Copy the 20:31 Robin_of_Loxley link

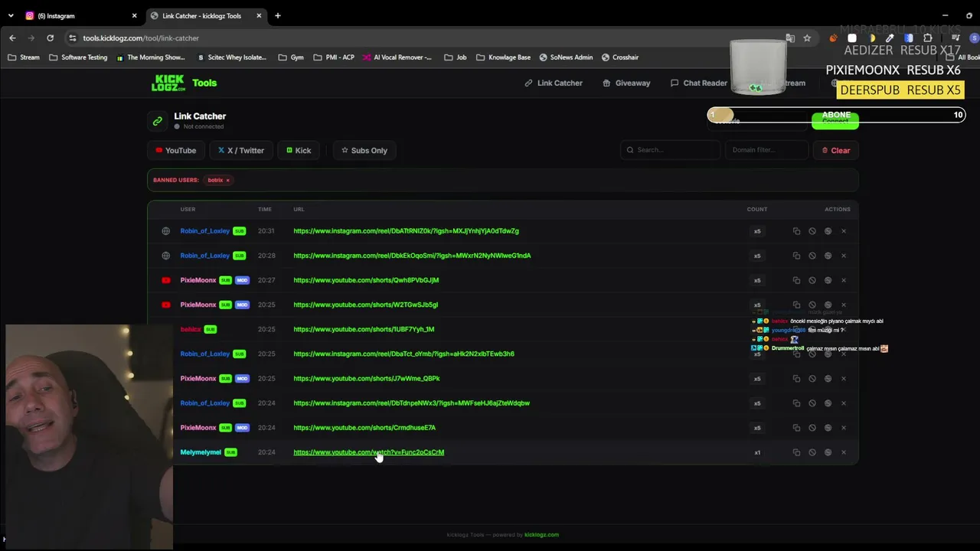(x=796, y=231)
